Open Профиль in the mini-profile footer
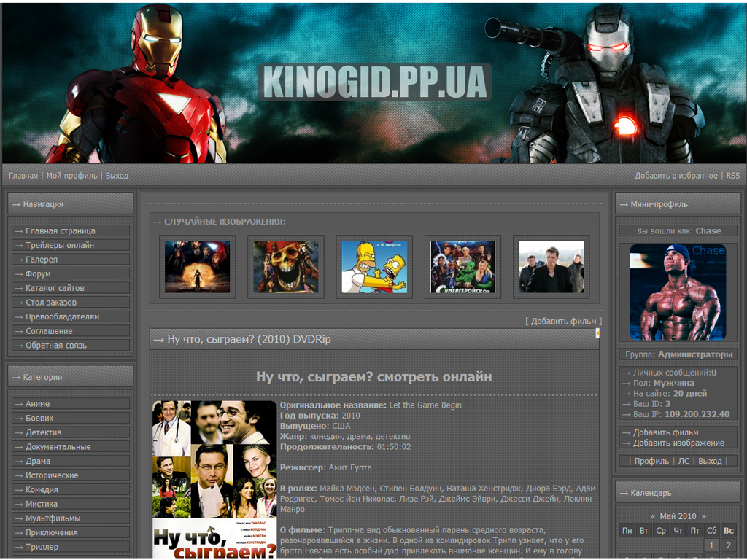This screenshot has width=747, height=560. [651, 461]
